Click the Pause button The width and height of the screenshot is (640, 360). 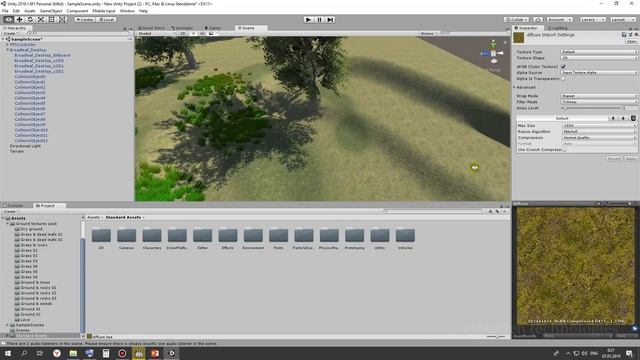320,20
